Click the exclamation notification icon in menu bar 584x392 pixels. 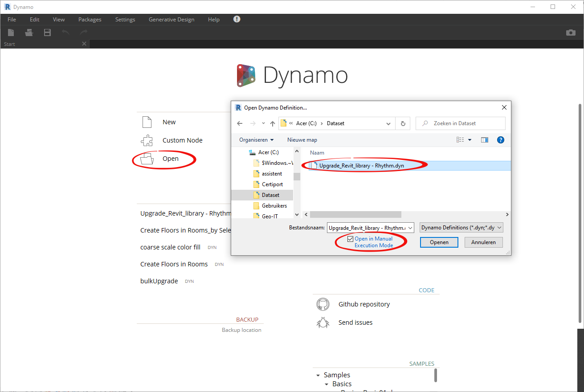point(237,19)
